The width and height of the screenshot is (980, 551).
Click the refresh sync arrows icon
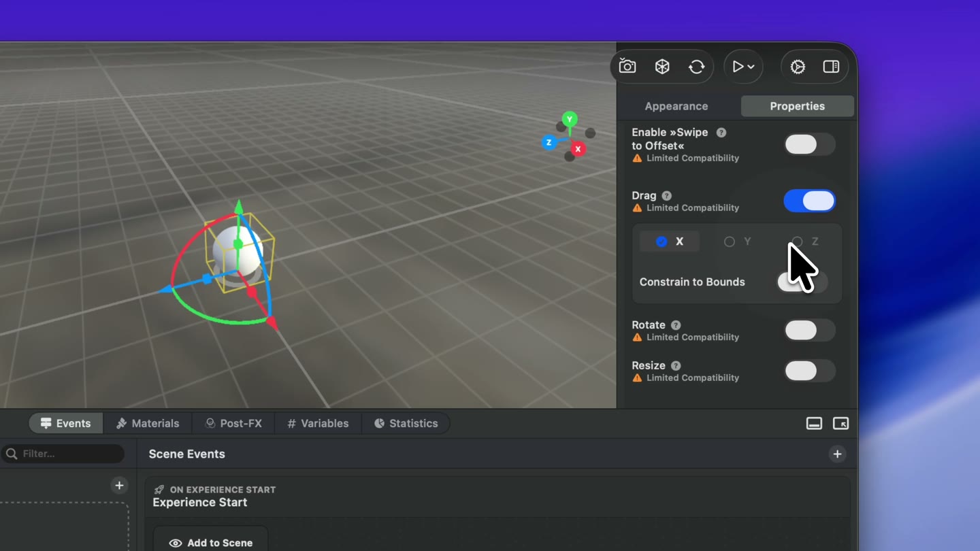click(x=696, y=66)
